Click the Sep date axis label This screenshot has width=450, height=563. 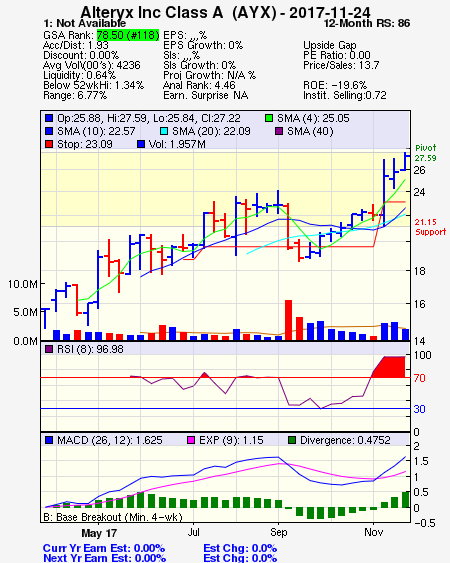(x=279, y=532)
